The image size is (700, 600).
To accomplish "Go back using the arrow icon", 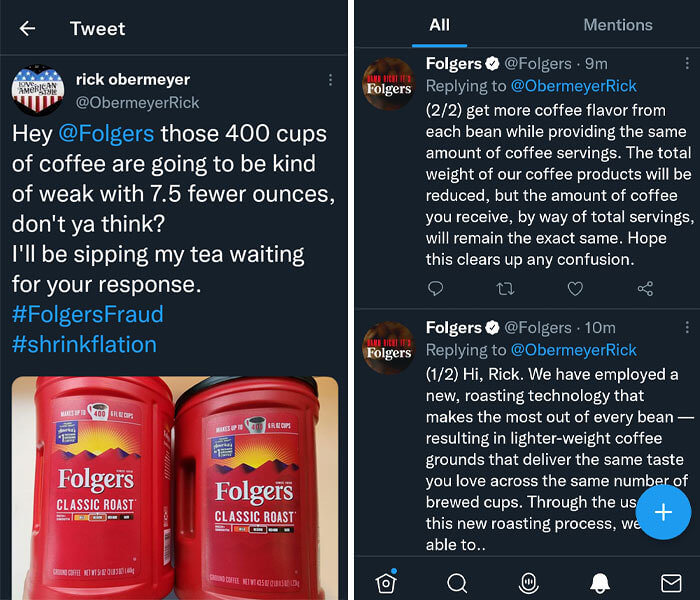I will point(27,28).
